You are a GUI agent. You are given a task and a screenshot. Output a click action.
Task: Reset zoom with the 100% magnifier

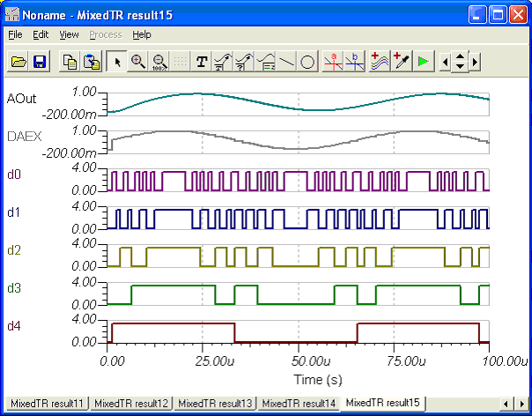(159, 62)
